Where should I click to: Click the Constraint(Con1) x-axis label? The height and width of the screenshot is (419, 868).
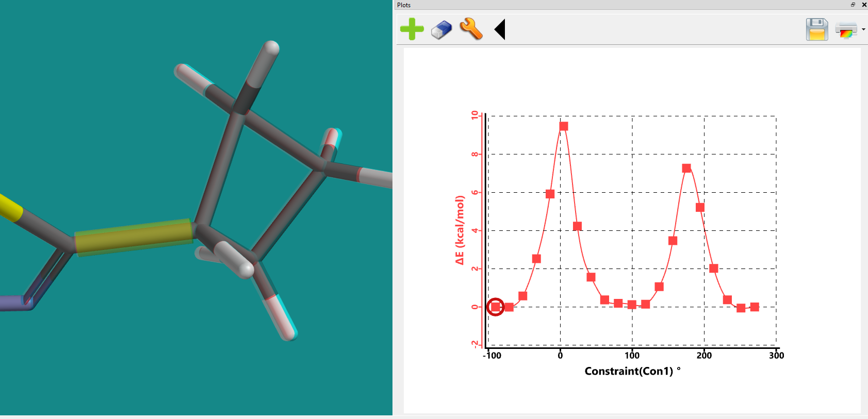click(x=632, y=371)
